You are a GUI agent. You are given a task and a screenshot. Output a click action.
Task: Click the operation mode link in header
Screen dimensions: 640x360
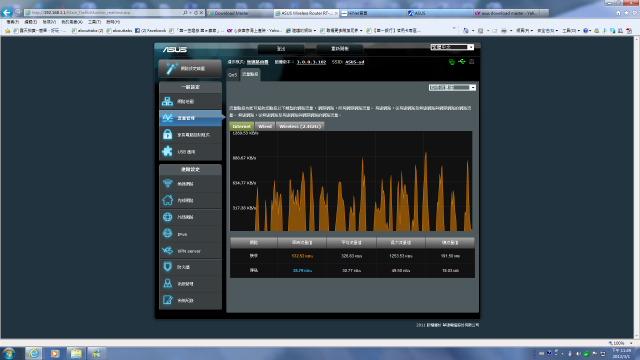(258, 62)
